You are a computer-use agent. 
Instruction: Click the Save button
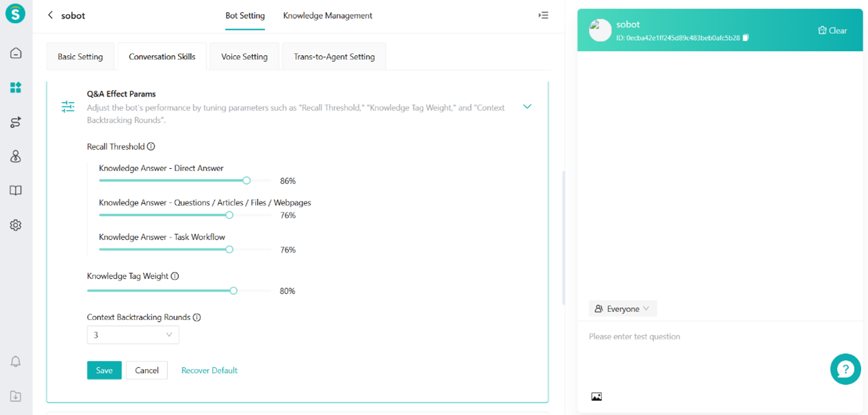[x=104, y=370]
